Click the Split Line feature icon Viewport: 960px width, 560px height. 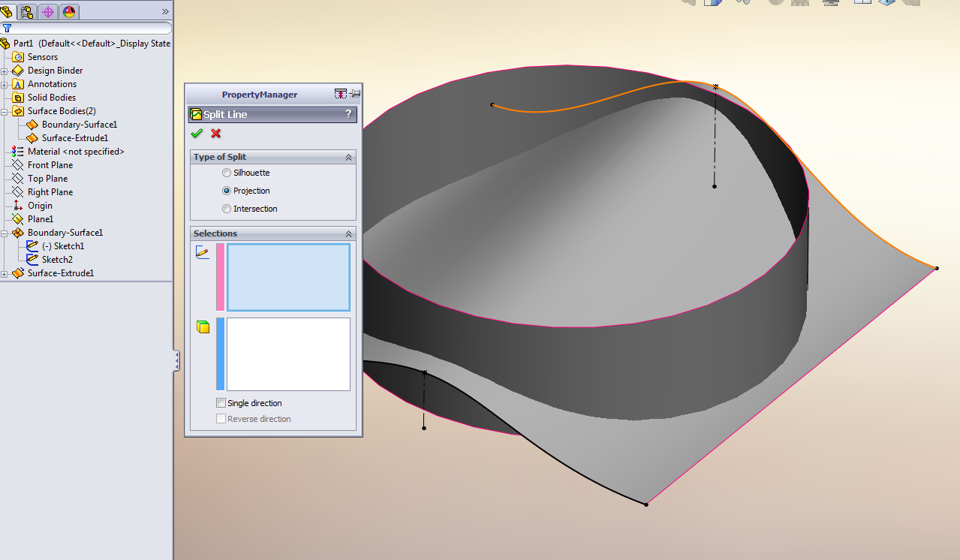(196, 115)
